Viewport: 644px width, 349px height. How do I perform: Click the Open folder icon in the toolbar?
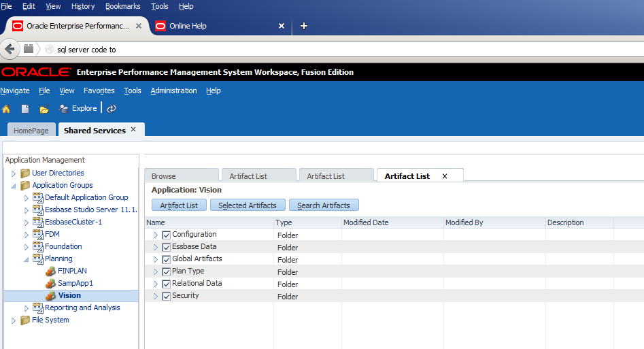pyautogui.click(x=44, y=109)
